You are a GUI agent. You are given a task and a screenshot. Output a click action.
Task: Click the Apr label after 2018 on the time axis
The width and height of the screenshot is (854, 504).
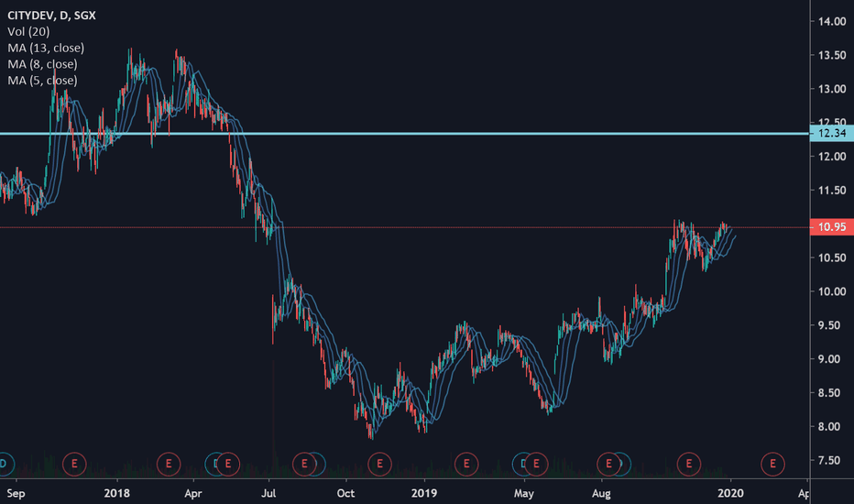[x=193, y=494]
